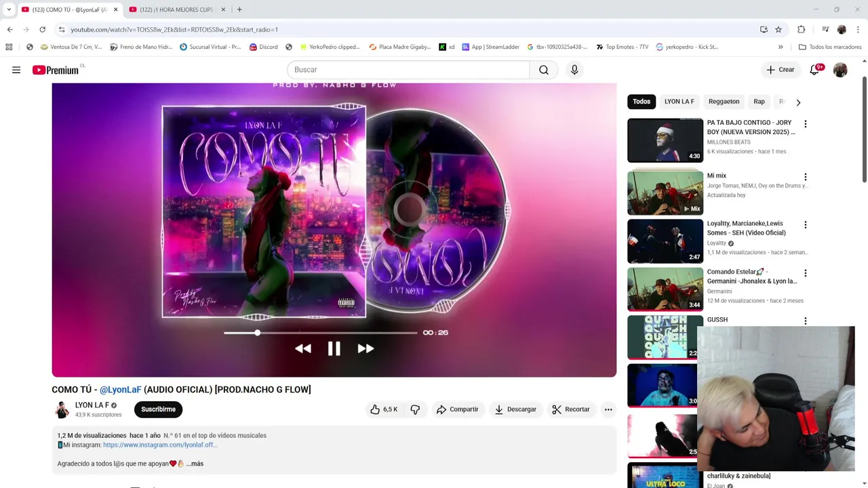Go to YouTube Premium home logo
The height and width of the screenshot is (488, 868).
point(57,70)
